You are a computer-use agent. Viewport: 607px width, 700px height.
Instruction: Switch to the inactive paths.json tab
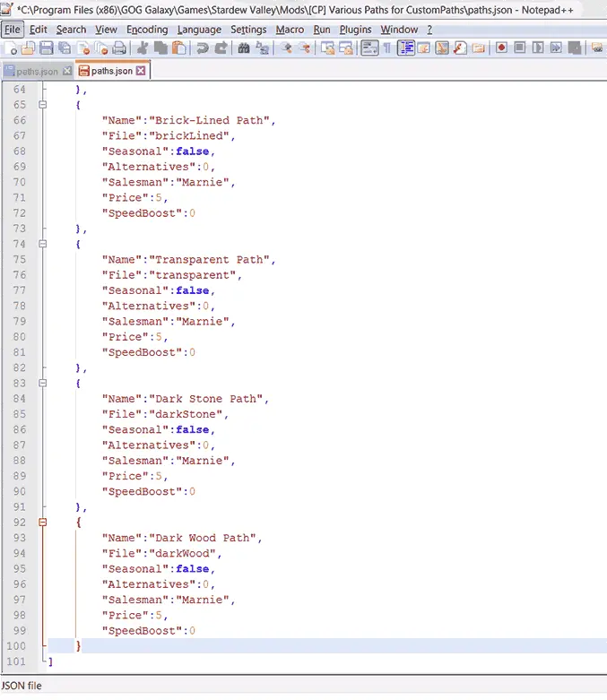pos(37,71)
